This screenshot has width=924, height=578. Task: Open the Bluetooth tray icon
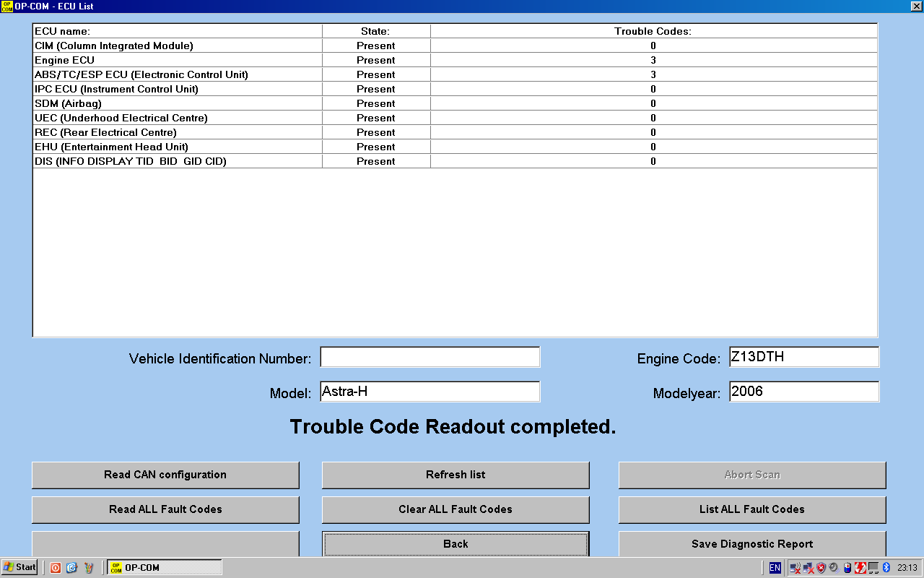tap(886, 568)
